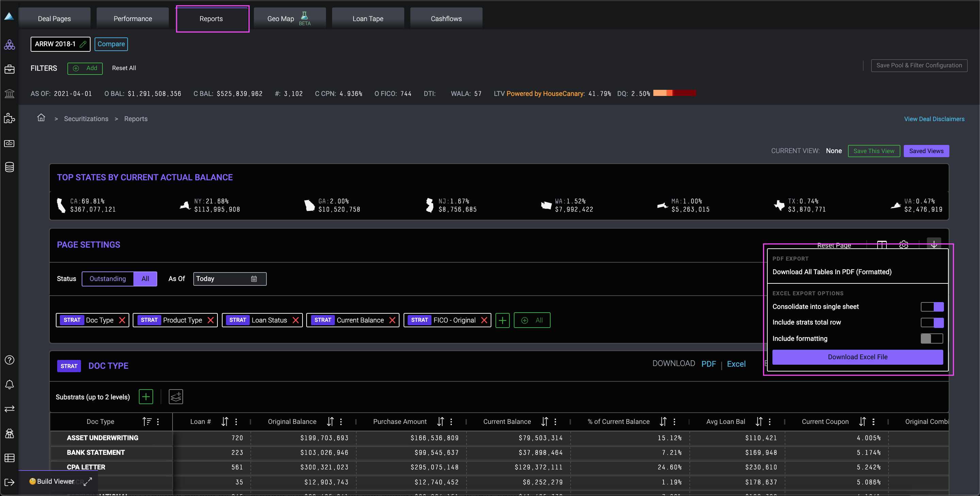Click the home breadcrumb icon
Screen dimensions: 980x496
point(41,118)
